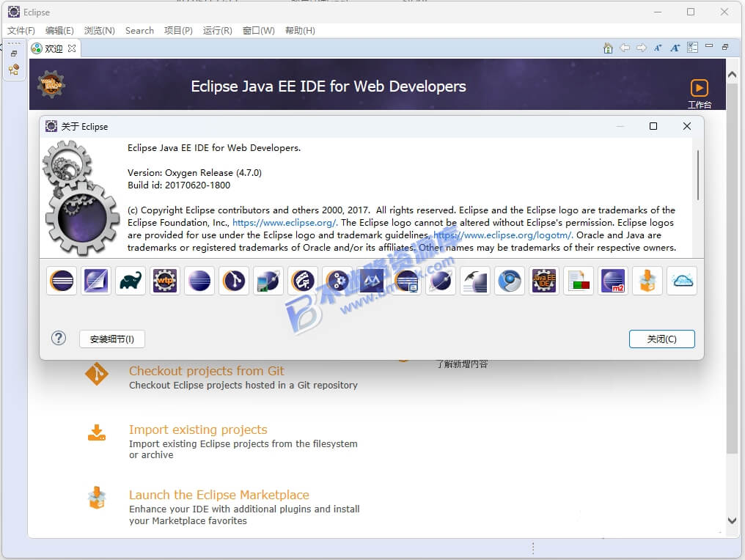The height and width of the screenshot is (560, 745).
Task: Navigate forward with the right arrow in Welcome toolbar
Action: pos(642,48)
